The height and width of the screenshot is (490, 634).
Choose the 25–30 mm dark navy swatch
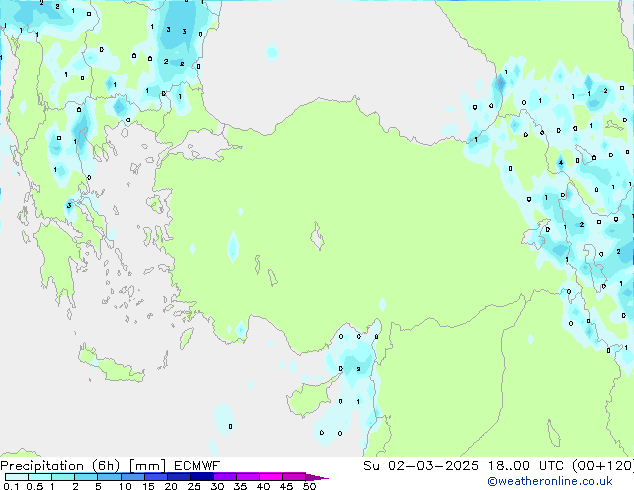click(201, 477)
